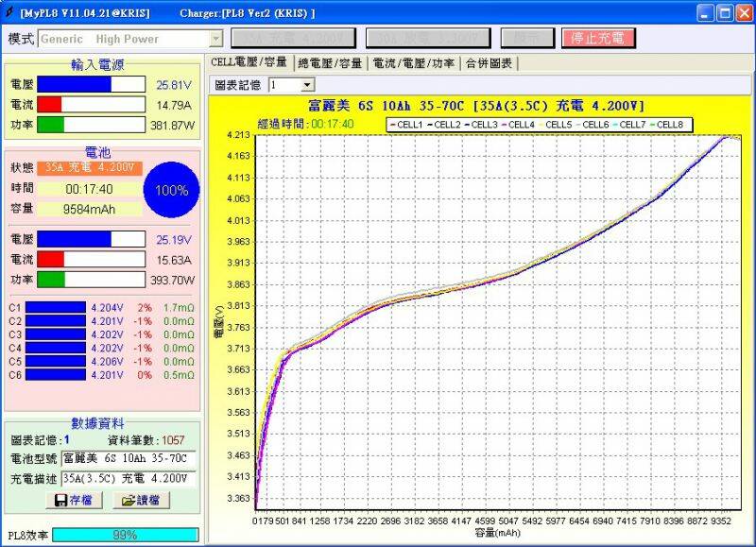756x547 pixels.
Task: Click the C6 resistance value 0.5mΩ
Action: click(x=179, y=375)
